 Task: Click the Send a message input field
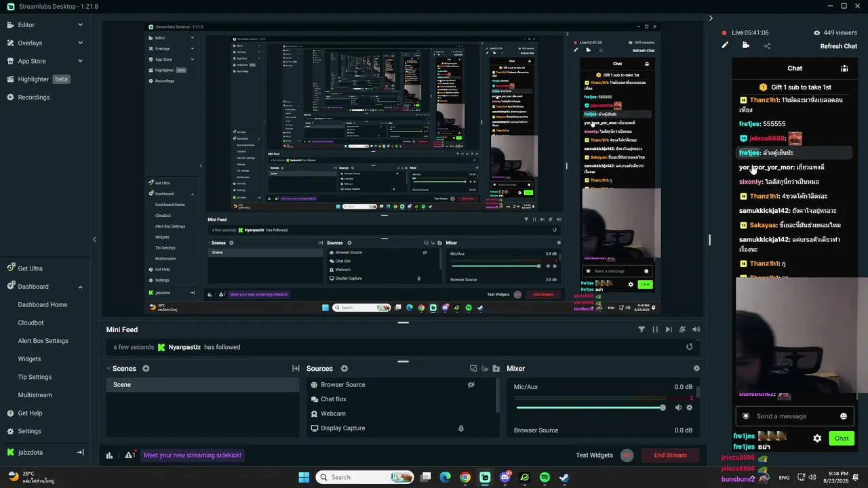(x=793, y=416)
